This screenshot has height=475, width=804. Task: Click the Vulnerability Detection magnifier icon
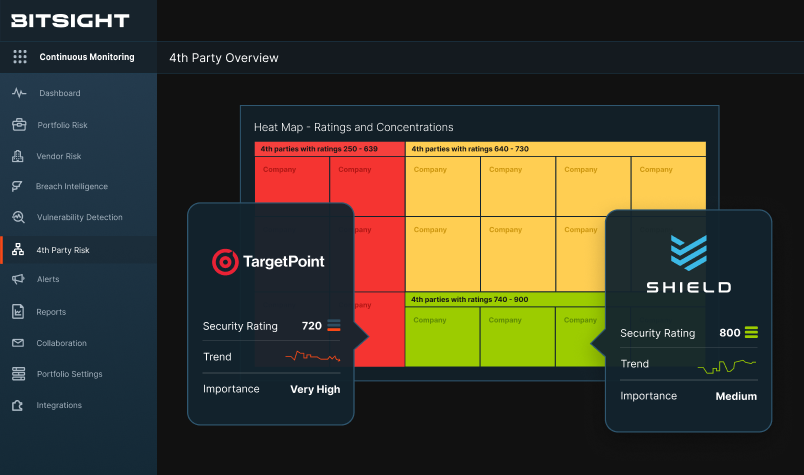[18, 217]
